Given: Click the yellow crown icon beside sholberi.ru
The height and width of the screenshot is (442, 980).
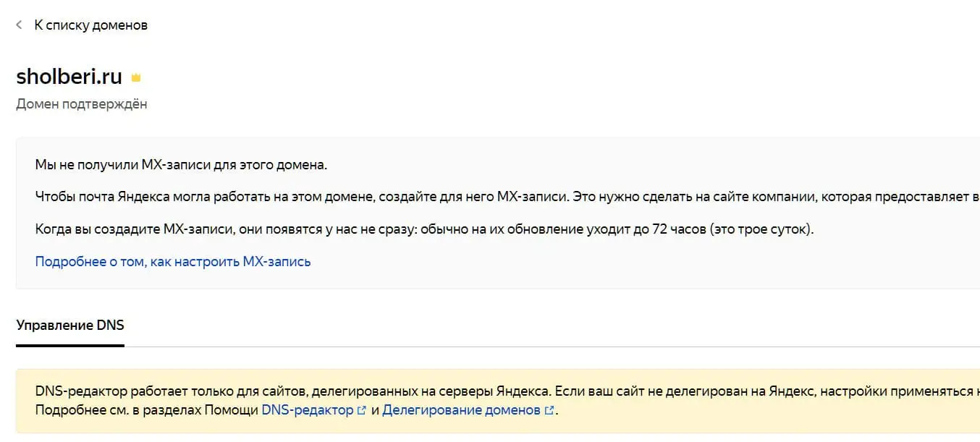Looking at the screenshot, I should point(136,77).
